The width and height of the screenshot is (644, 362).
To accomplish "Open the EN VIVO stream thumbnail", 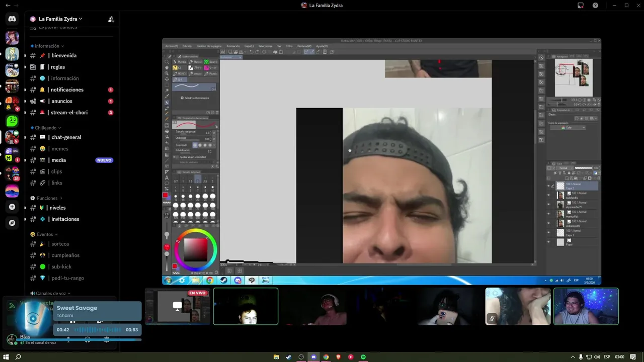I will 178,306.
